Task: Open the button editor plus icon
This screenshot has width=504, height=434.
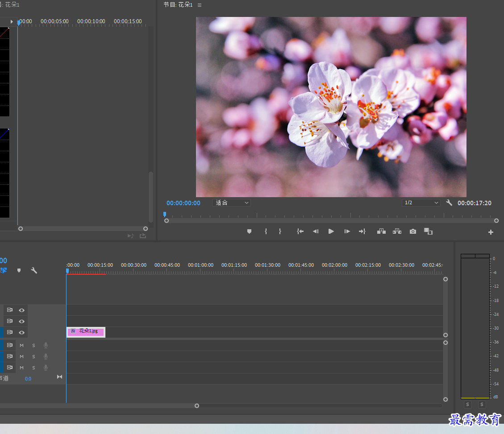Action: (491, 232)
